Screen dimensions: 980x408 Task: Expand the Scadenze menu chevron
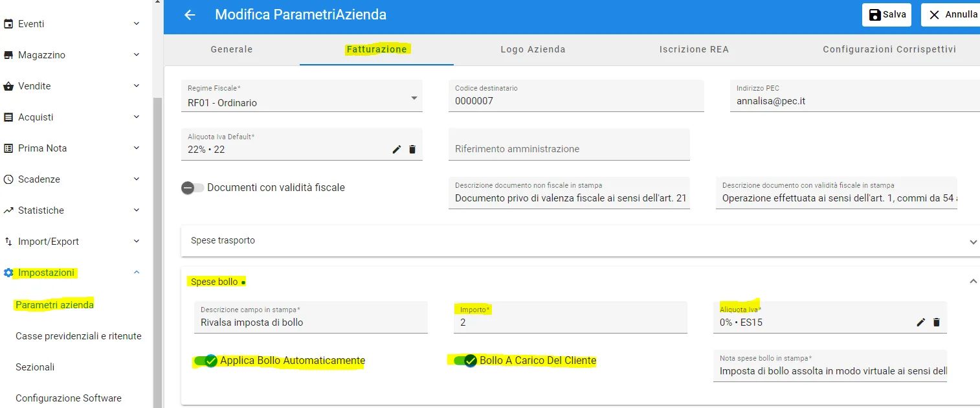[137, 179]
